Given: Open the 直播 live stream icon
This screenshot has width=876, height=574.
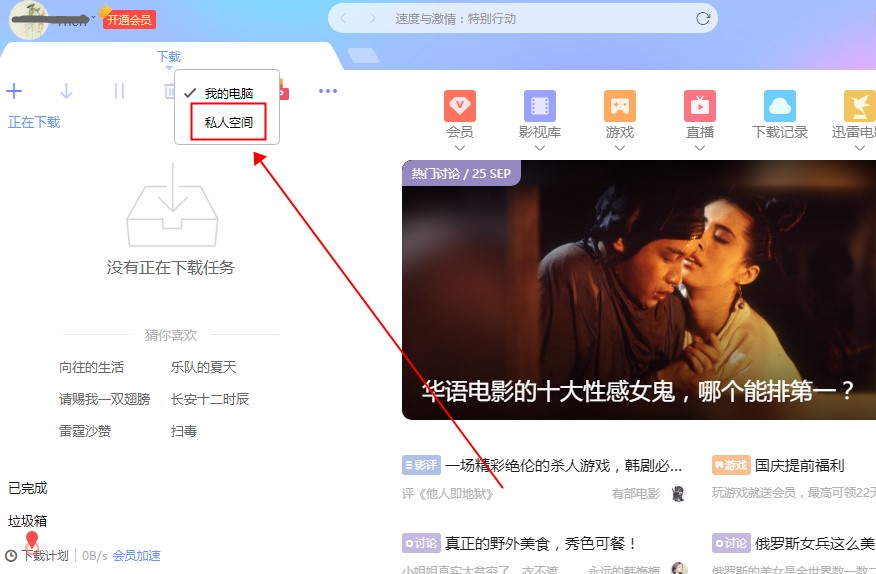Looking at the screenshot, I should click(700, 106).
